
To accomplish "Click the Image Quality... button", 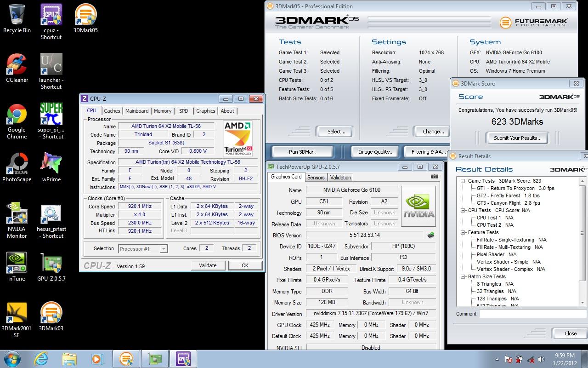I will pos(376,152).
